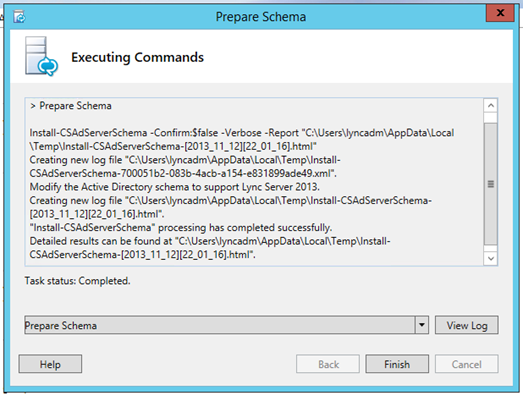Screen dimensions: 523x396
Task: Open the Prepare Schema combo box
Action: coord(226,325)
